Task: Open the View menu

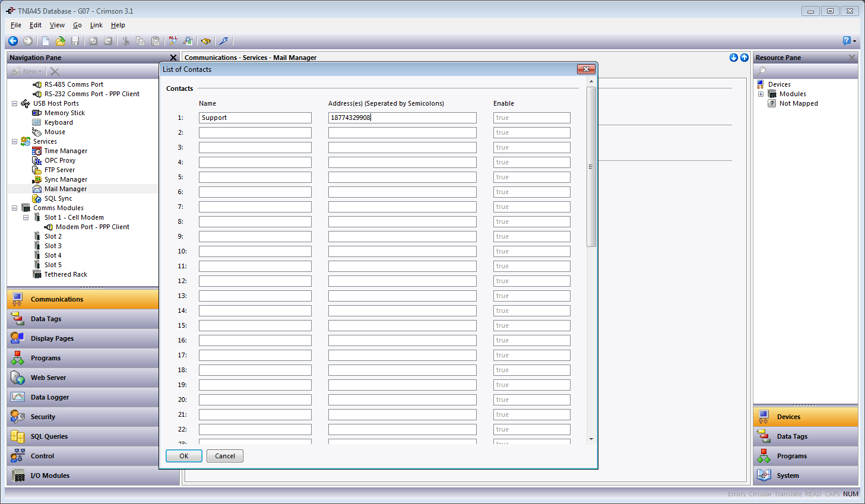Action: coord(57,25)
